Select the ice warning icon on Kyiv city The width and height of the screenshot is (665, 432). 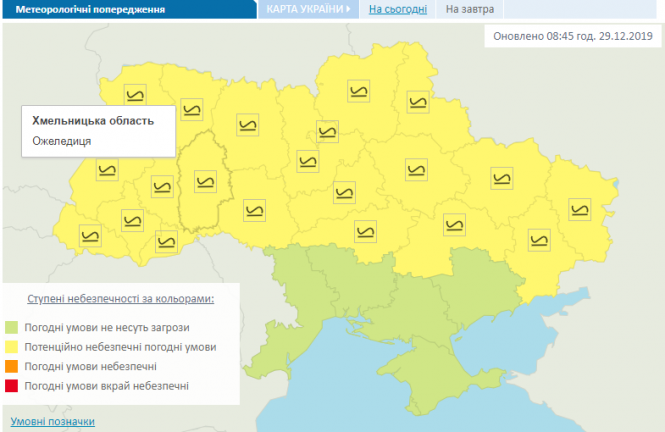pyautogui.click(x=327, y=131)
